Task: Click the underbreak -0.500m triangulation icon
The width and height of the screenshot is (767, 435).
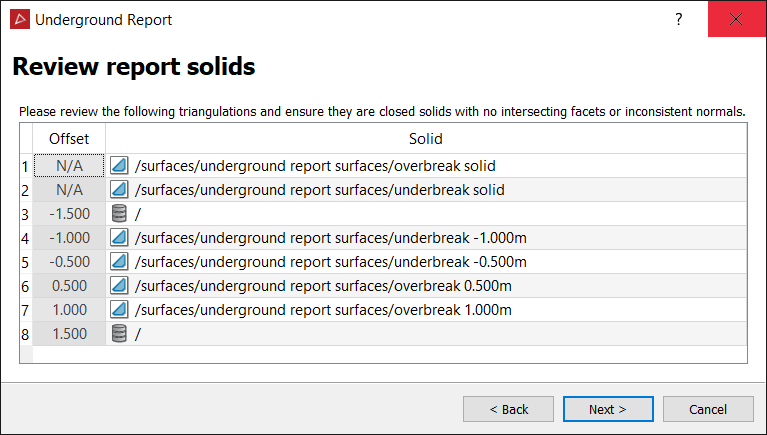Action: point(119,261)
